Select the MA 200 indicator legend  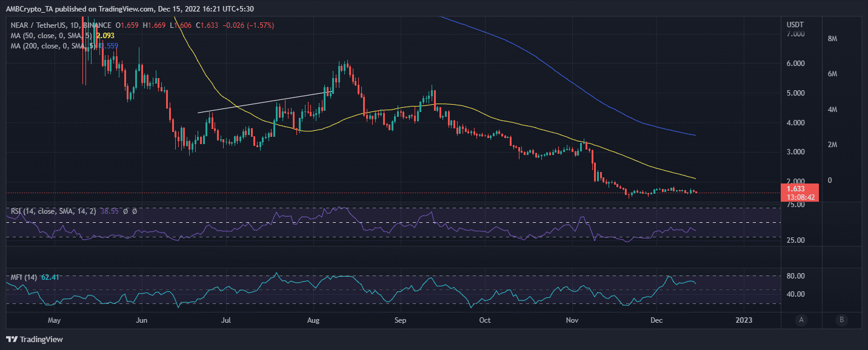[53, 45]
